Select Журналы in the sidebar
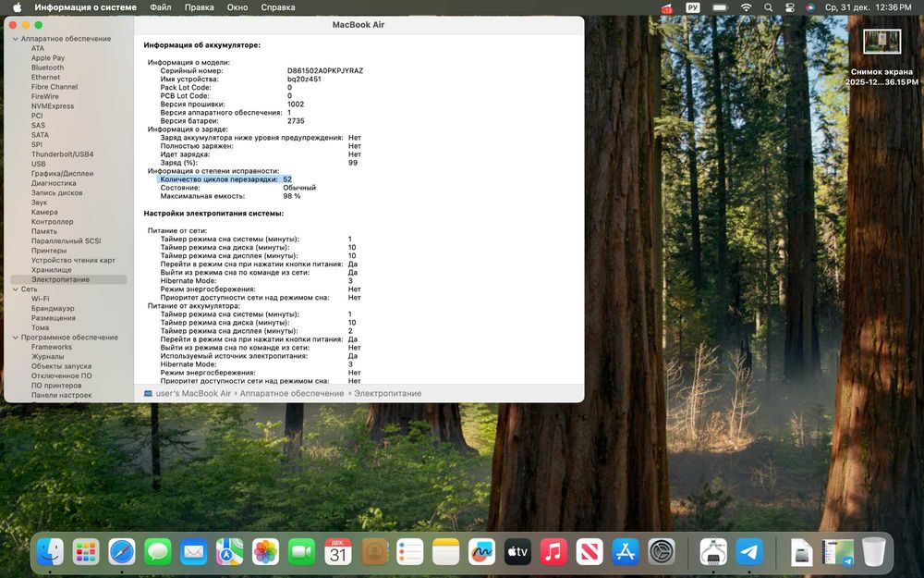Screen dimensions: 924x578 coord(48,357)
